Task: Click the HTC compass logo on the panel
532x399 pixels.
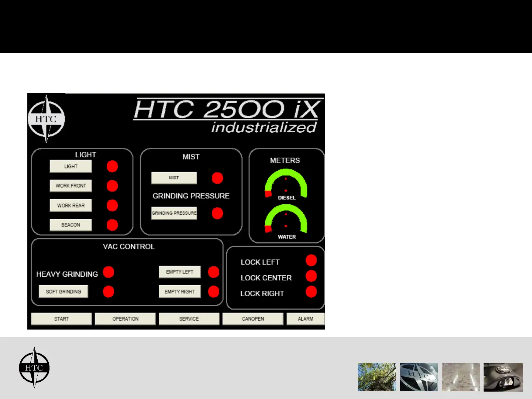Action: pos(46,119)
